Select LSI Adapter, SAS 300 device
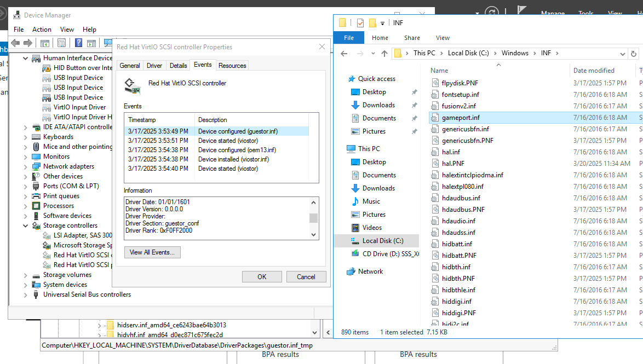The image size is (643, 364). (x=82, y=235)
